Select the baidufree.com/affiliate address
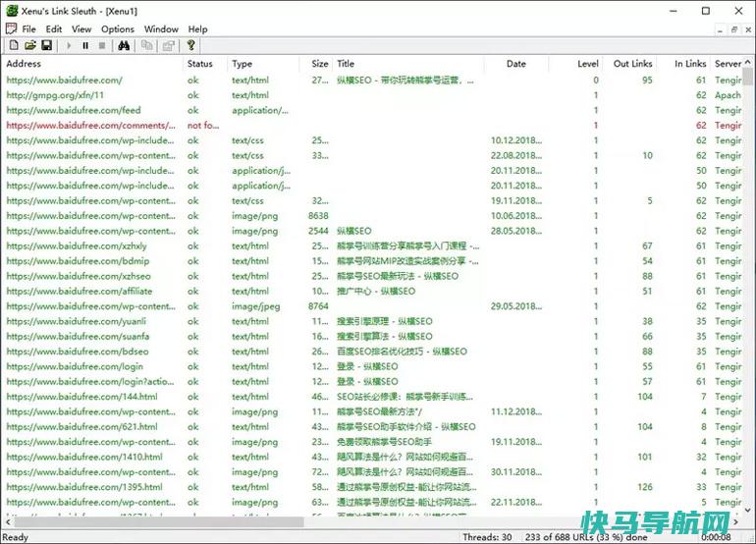Screen dimensions: 756x544 80,292
